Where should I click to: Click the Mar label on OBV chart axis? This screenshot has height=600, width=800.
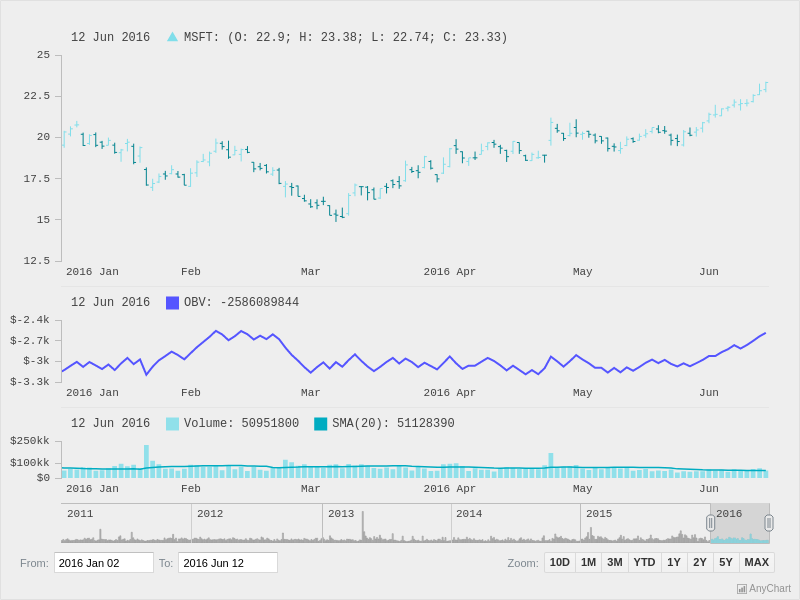pyautogui.click(x=311, y=393)
